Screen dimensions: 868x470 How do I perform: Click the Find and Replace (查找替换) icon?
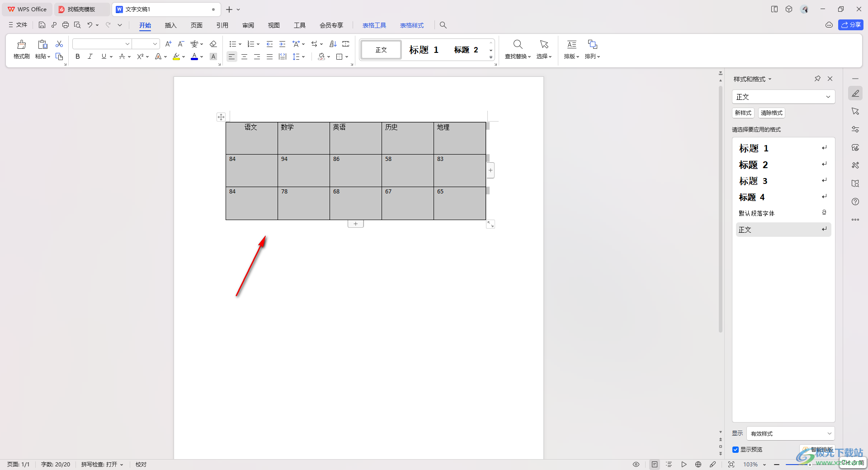pos(518,44)
